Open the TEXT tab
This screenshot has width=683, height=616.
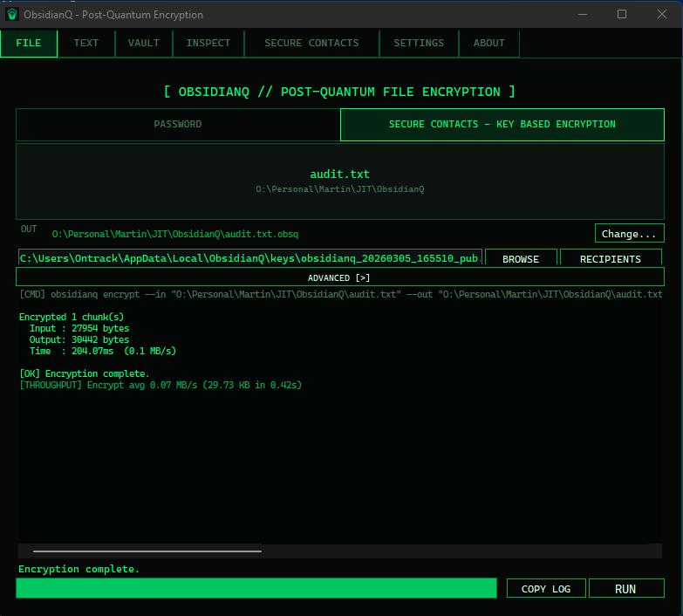[85, 43]
